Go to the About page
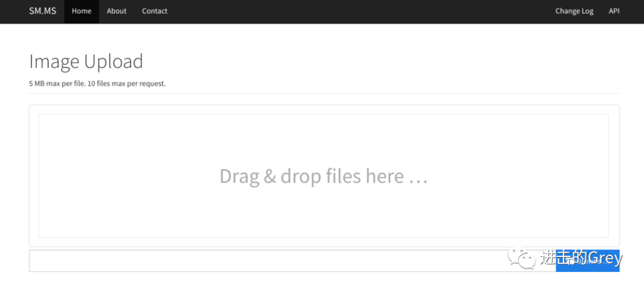Image resolution: width=644 pixels, height=288 pixels. [117, 11]
